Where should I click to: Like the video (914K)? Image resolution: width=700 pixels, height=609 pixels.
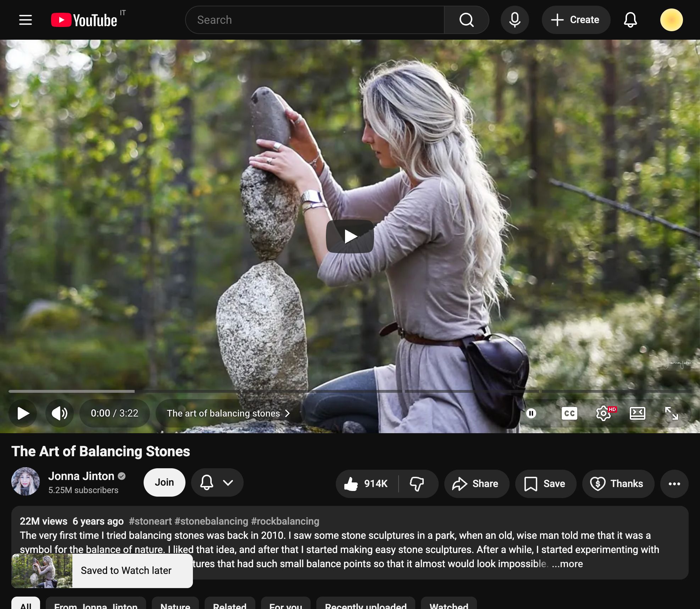coord(367,484)
